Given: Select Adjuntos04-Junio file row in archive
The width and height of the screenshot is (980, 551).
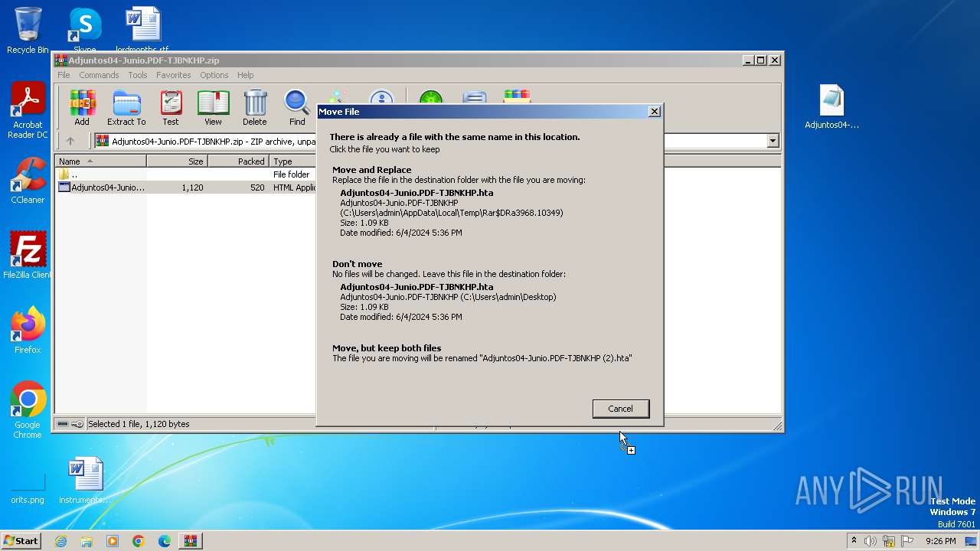Looking at the screenshot, I should point(185,187).
